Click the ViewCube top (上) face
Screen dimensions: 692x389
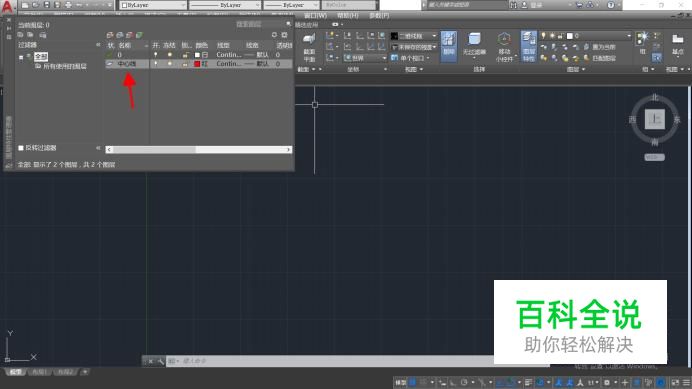pyautogui.click(x=655, y=119)
